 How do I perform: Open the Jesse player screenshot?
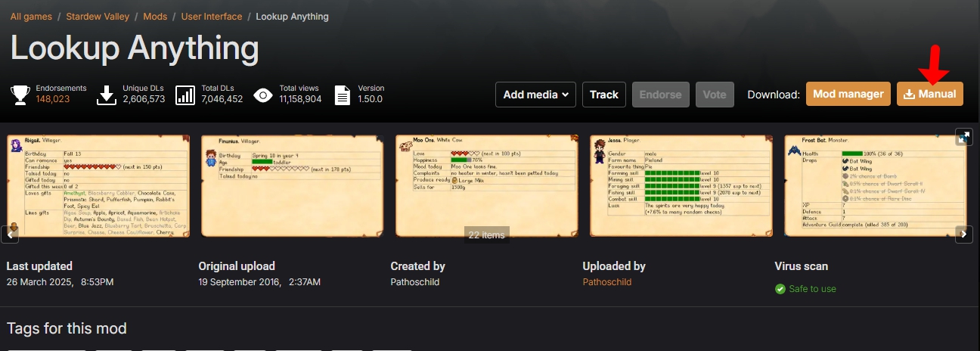(681, 186)
